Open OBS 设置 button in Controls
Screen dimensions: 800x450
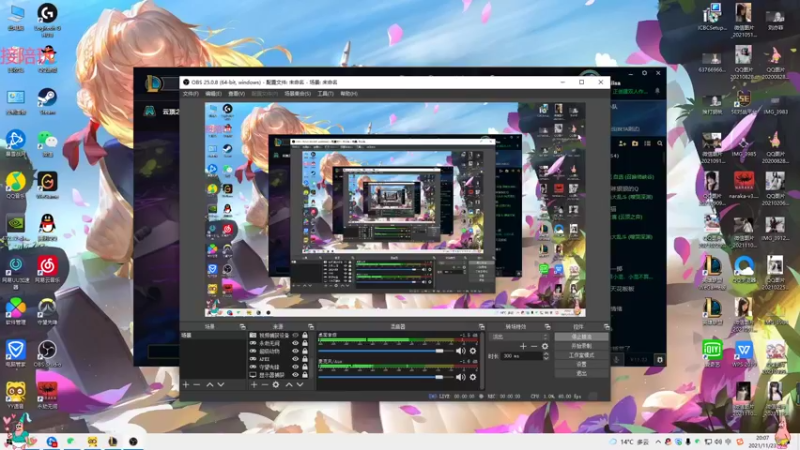point(581,364)
